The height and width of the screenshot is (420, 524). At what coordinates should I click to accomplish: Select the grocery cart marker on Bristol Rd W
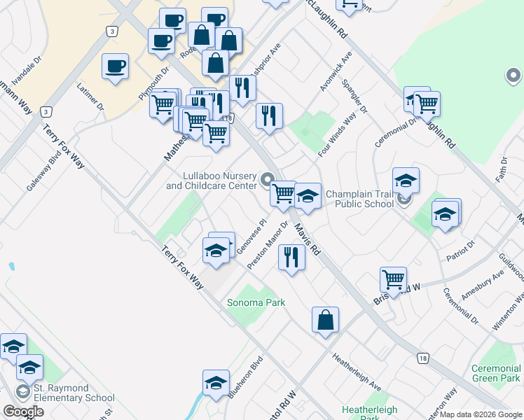point(393,282)
